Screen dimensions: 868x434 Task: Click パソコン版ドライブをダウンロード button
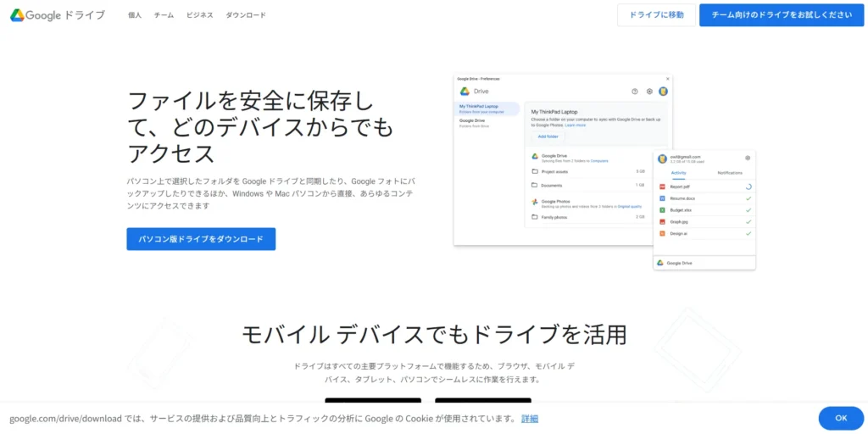point(201,239)
